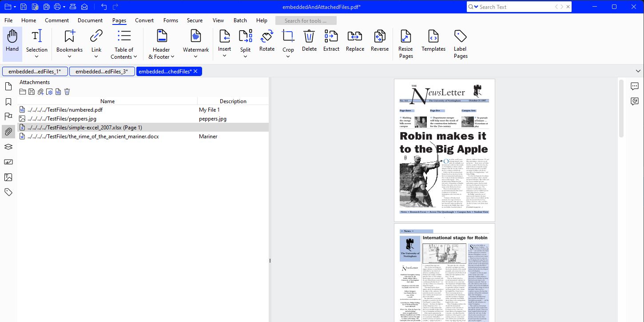Open the Templates tool
644x322 pixels.
[x=433, y=41]
